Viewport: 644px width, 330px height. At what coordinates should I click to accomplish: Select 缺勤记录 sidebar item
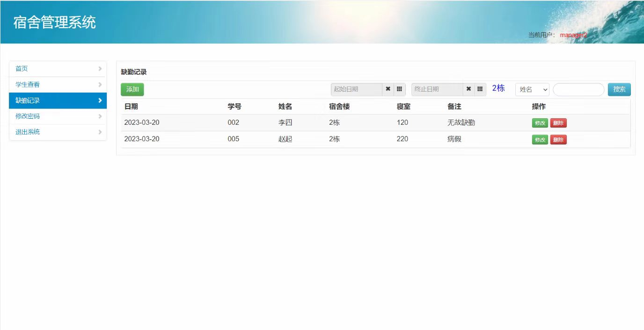58,100
